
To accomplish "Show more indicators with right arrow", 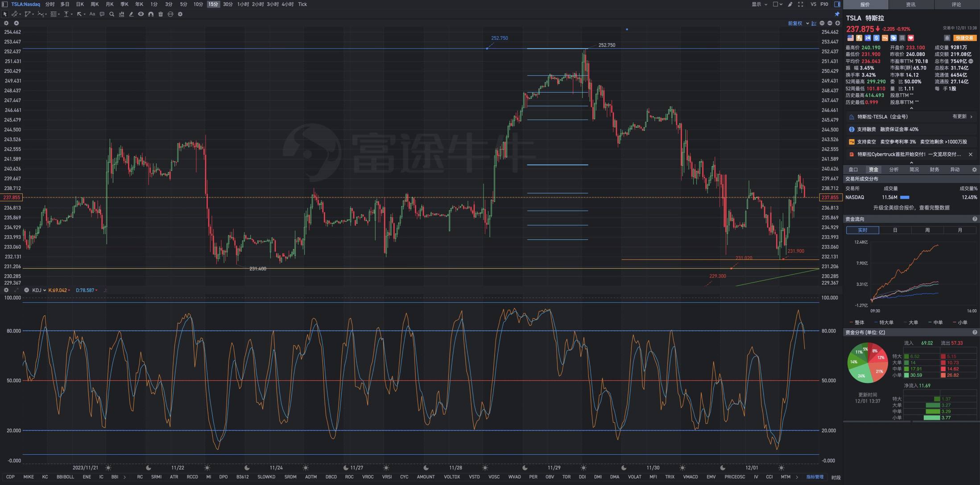I will coord(797,477).
